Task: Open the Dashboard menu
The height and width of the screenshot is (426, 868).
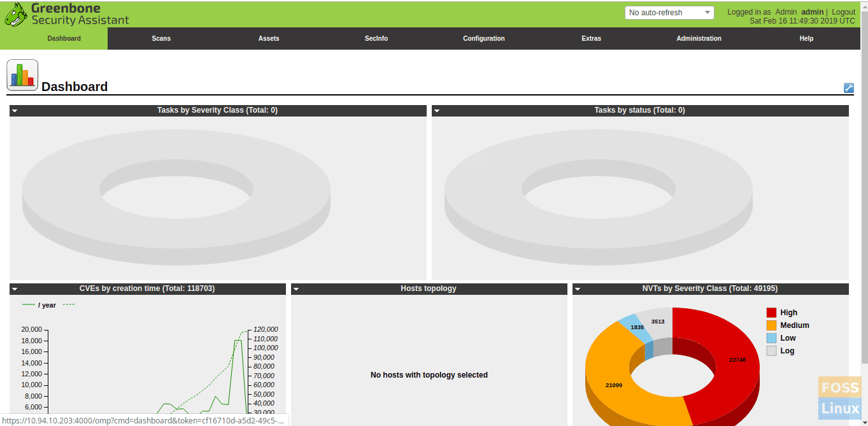Action: pos(64,38)
